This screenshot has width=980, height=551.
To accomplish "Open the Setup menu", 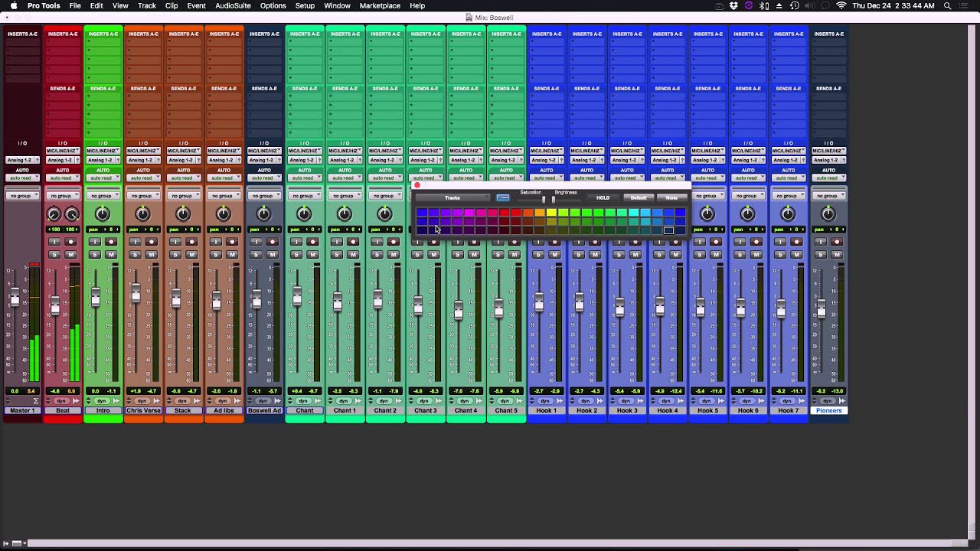I will [305, 5].
